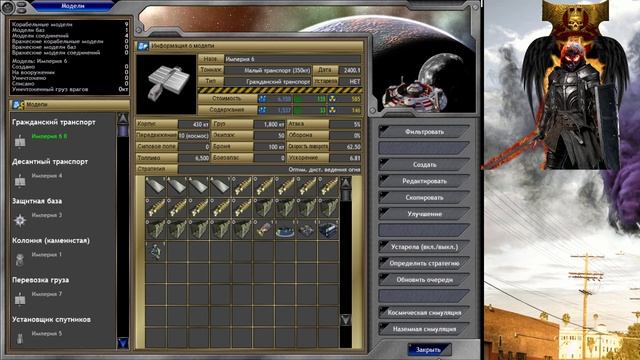Select the lone soldier-figure component in grid
The width and height of the screenshot is (640, 360).
[x=156, y=252]
